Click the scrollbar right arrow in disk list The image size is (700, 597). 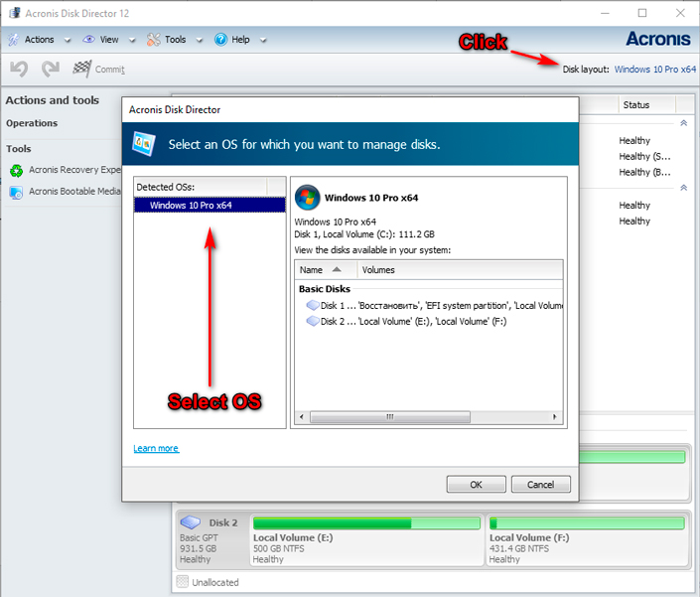pyautogui.click(x=554, y=417)
